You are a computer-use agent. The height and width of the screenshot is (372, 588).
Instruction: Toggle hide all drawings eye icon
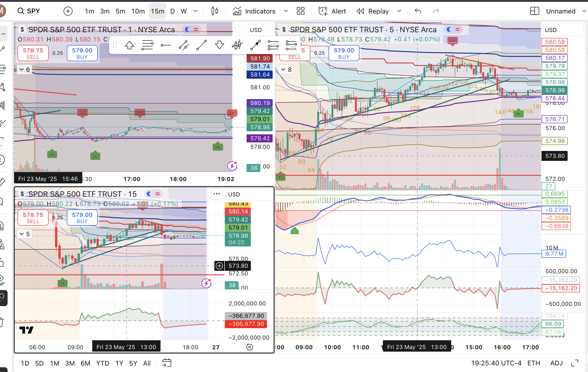(2, 280)
